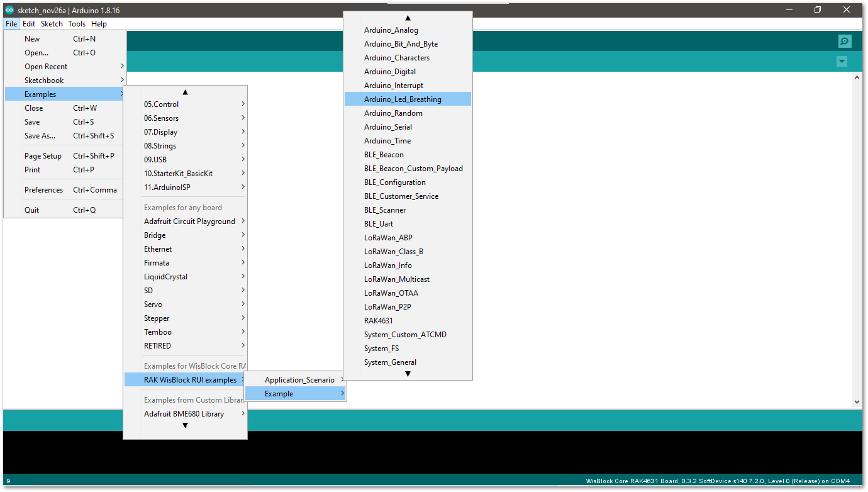The image size is (868, 492).
Task: Open 10.StarterKit_BasicKit submenu
Action: [185, 174]
